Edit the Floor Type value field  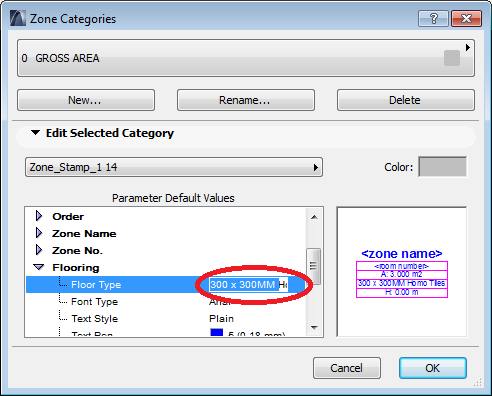point(248,285)
